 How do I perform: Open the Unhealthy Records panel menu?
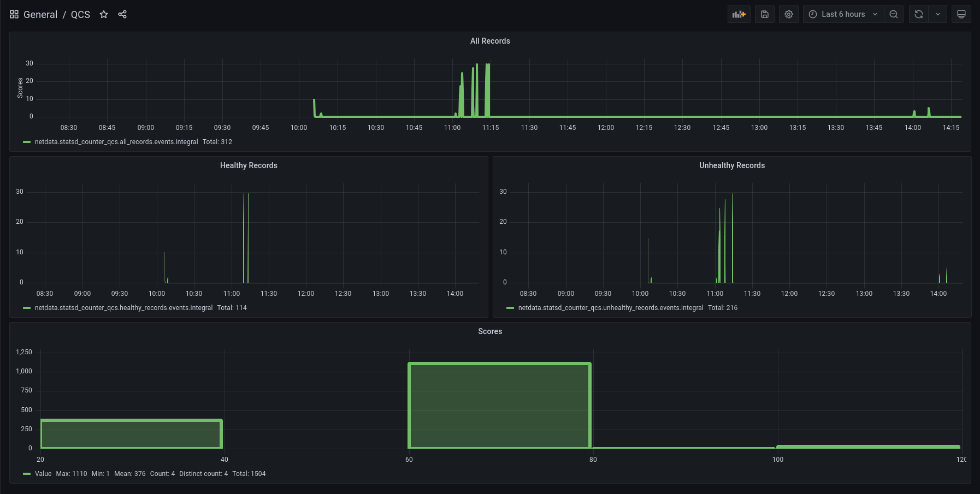(731, 165)
